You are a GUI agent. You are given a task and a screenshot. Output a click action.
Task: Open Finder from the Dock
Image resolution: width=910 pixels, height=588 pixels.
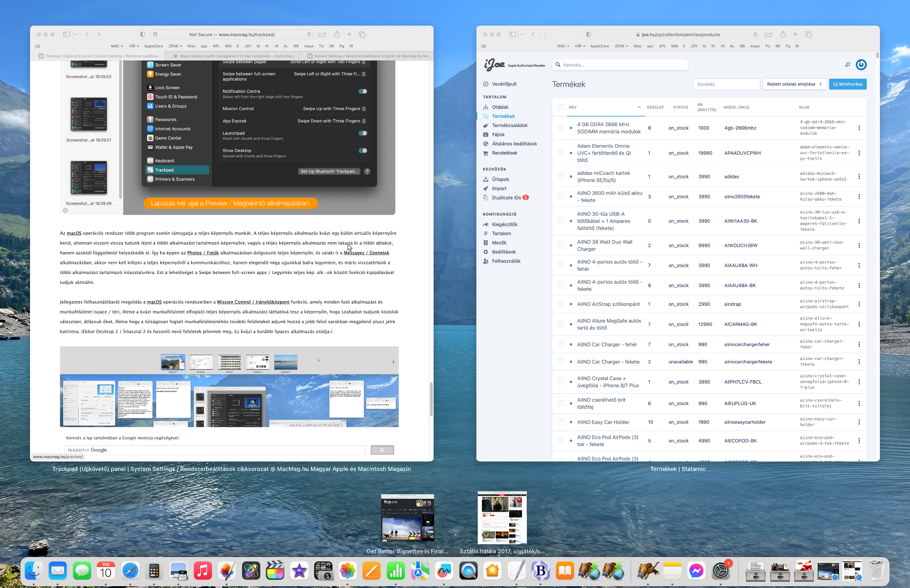34,571
